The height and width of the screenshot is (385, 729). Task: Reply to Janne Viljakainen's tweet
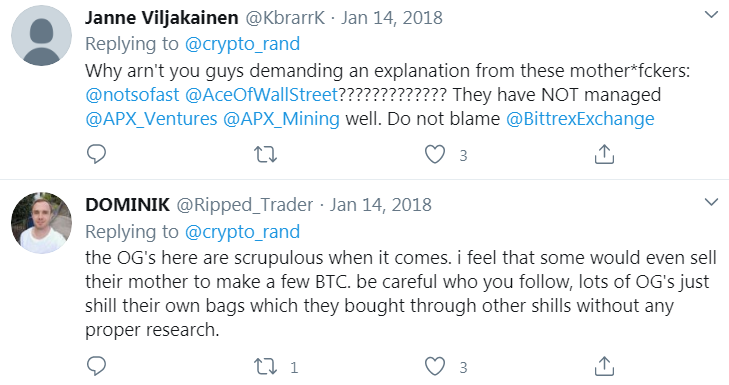[97, 154]
